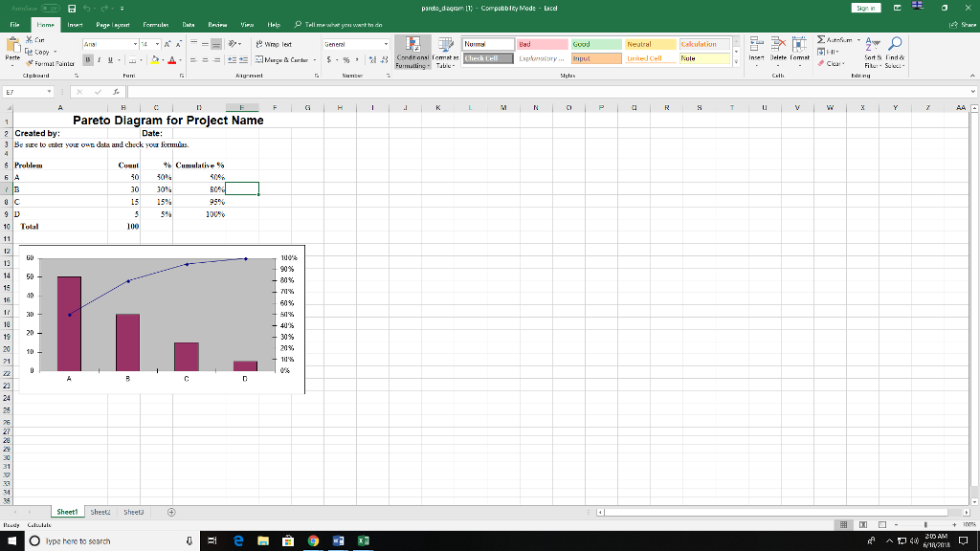Toggle Align Left
The height and width of the screenshot is (551, 980).
tap(193, 60)
